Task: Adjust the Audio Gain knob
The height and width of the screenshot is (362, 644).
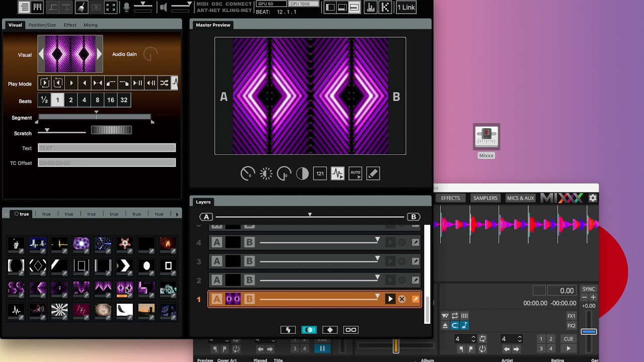Action: pos(150,54)
